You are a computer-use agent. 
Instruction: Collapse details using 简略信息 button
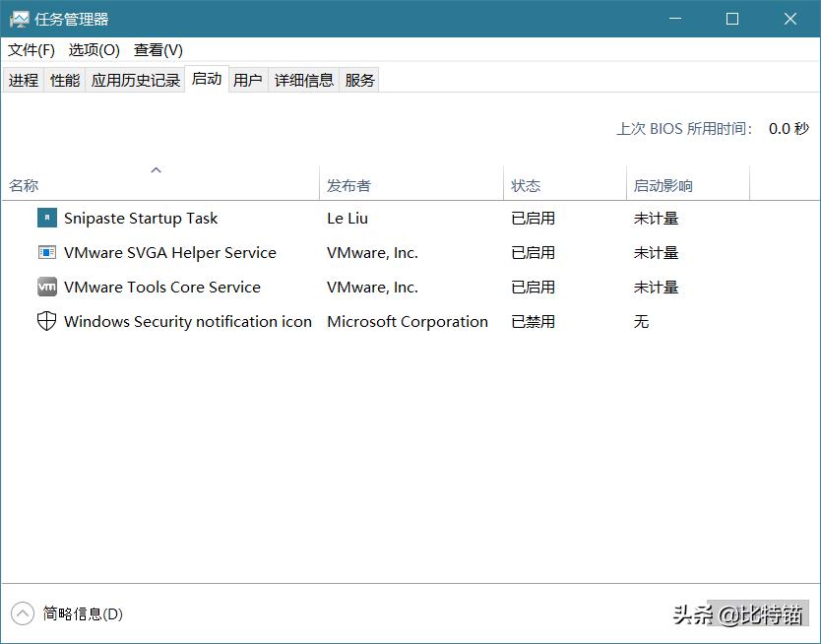[84, 612]
